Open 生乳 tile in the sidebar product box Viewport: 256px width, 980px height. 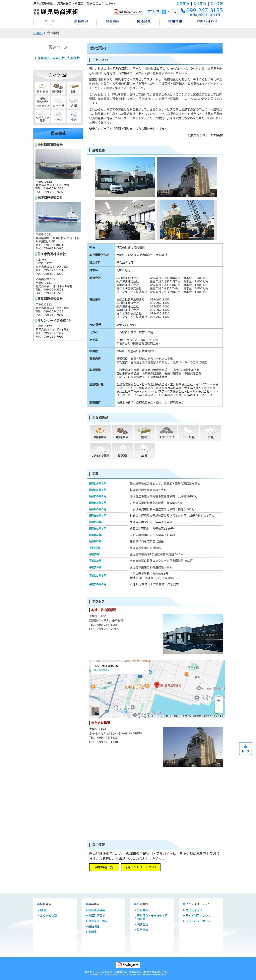(x=74, y=116)
